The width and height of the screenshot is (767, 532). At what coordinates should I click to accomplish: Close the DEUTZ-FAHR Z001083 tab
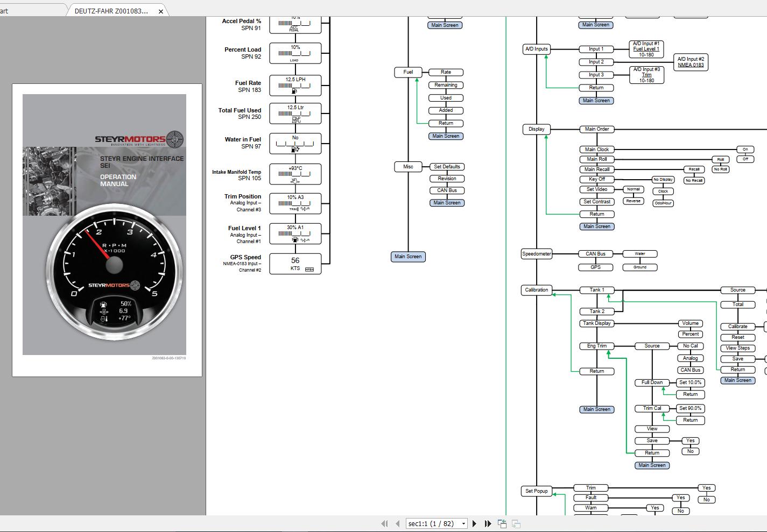coord(160,11)
